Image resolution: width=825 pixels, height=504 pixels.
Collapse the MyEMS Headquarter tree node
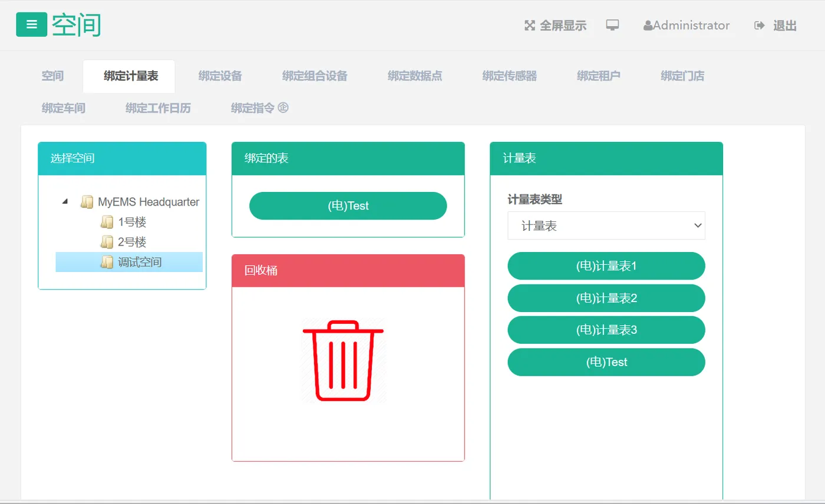(66, 201)
